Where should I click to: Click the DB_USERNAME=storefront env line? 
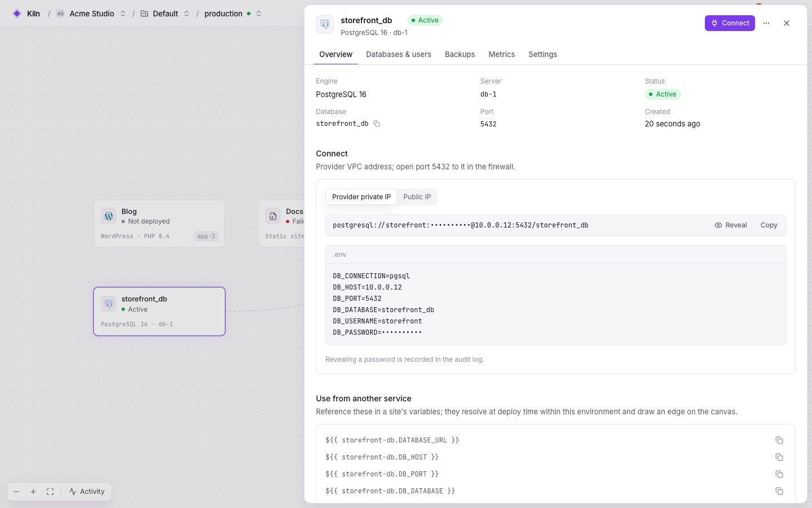(x=377, y=321)
